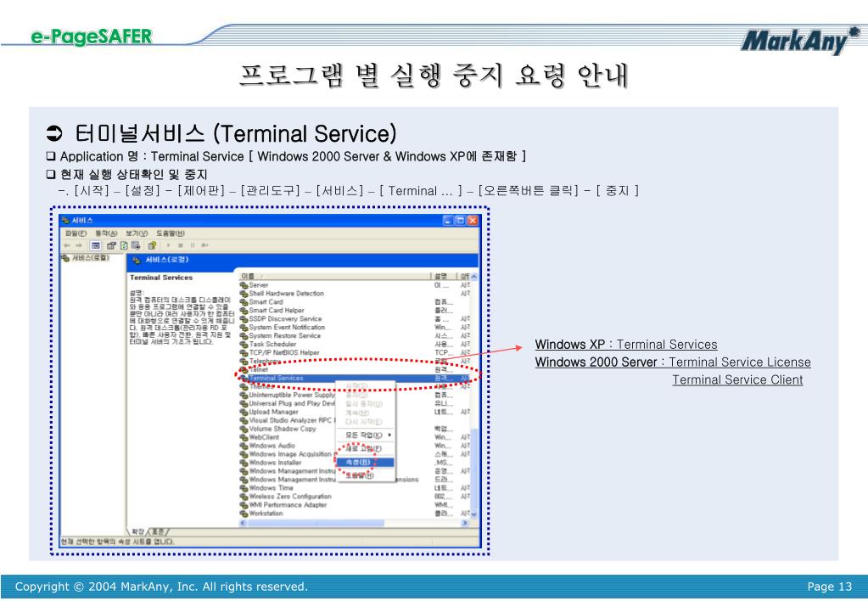868x601 pixels.
Task: Click the underlined Terminal Service License text
Action: pos(740,362)
